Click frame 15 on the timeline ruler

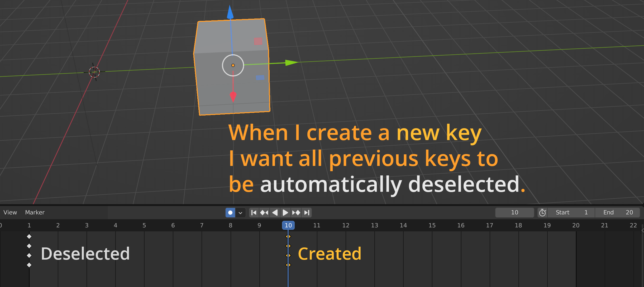tap(432, 225)
